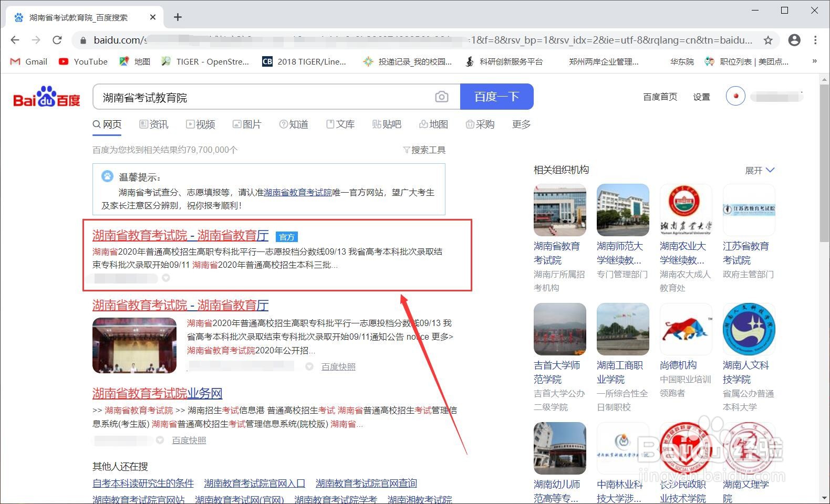Switch to 图片 tab

pos(247,124)
